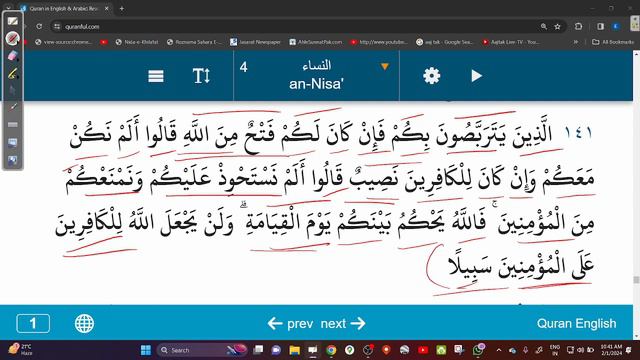Open WhatsApp from the taskbar
The width and height of the screenshot is (640, 360).
tap(478, 350)
